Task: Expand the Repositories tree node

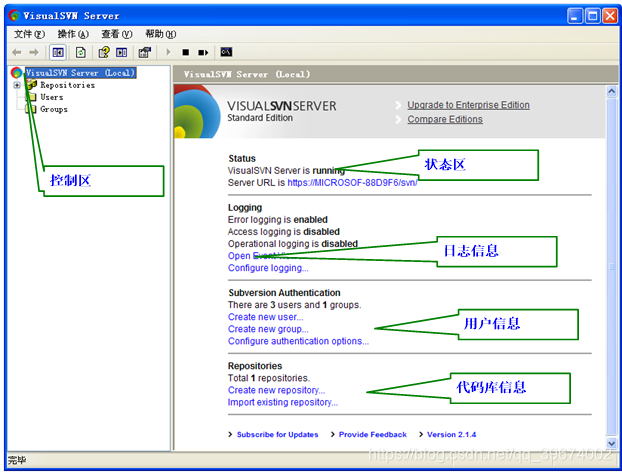Action: [17, 85]
